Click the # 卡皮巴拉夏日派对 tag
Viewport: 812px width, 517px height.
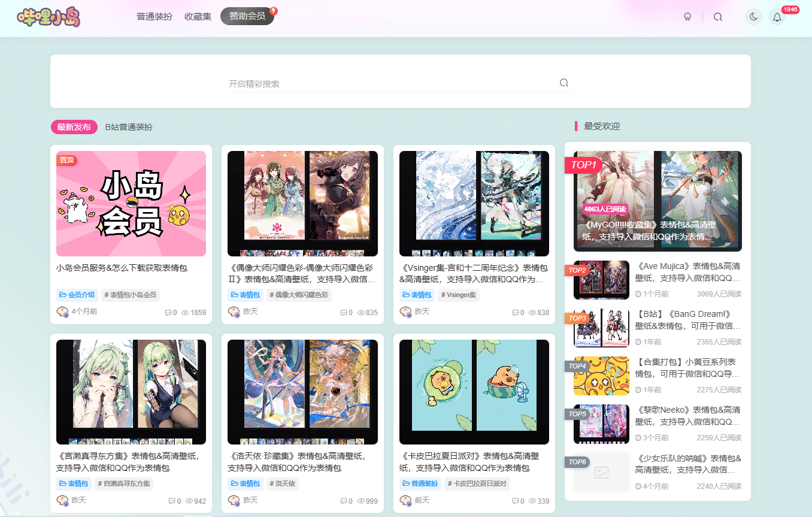coord(477,483)
